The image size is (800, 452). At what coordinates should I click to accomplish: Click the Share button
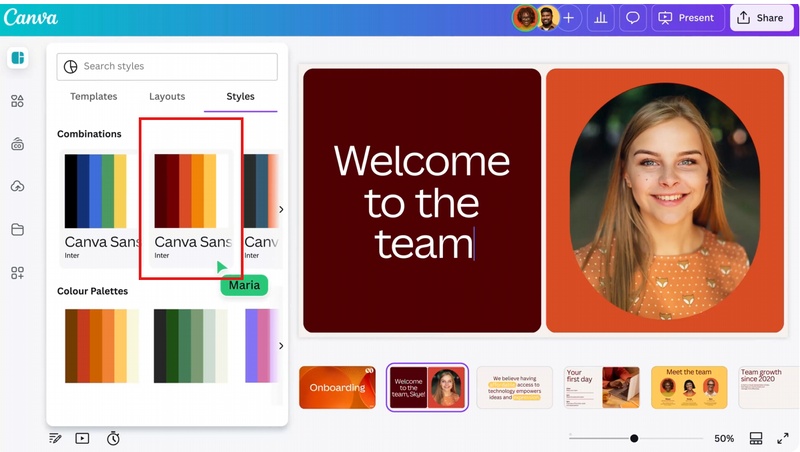pos(762,18)
